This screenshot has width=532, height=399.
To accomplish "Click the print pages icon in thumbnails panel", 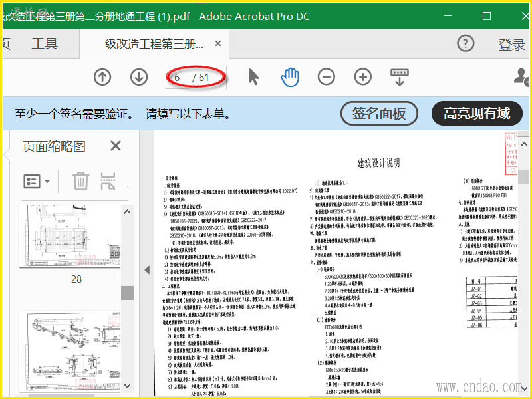I will (108, 181).
